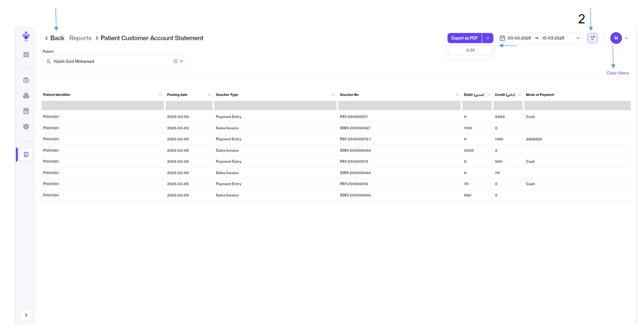Click the info icon in Patient field

175,61
